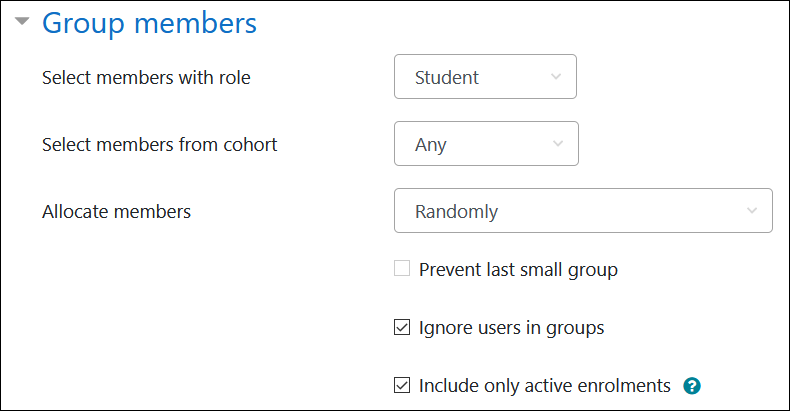Uncheck Include only active enrolments checkbox

click(402, 385)
